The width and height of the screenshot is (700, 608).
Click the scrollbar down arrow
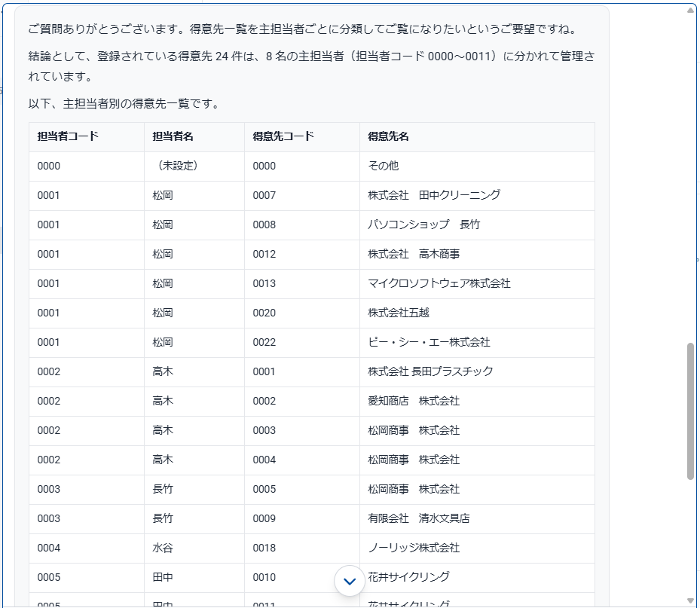tap(690, 600)
